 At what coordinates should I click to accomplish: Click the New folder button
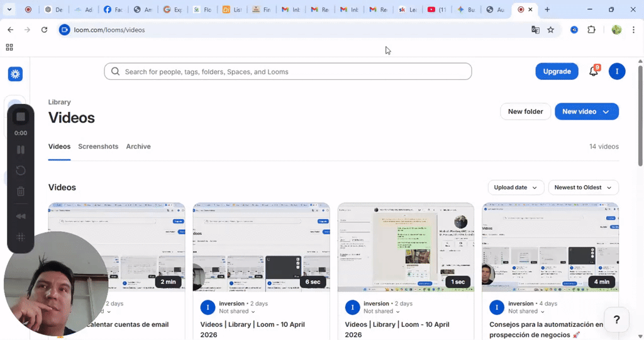point(525,111)
